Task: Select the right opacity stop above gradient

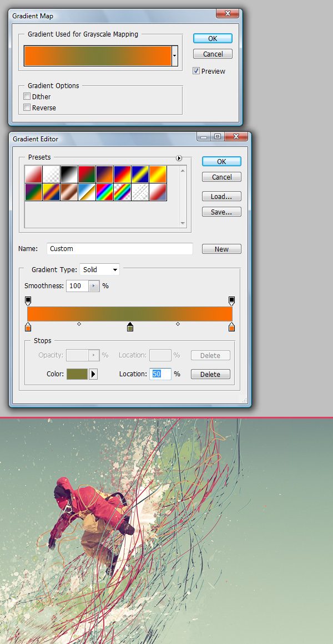Action: click(232, 301)
